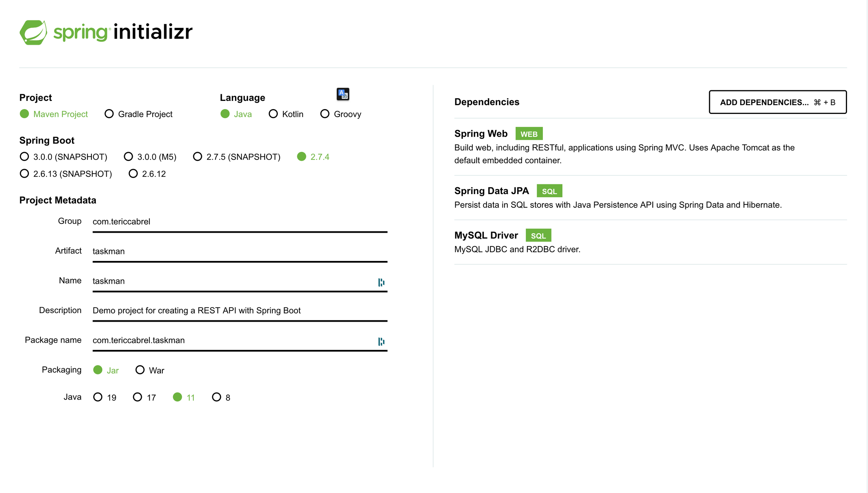Click the WEB tag badge beside Spring Web
Viewport: 868px width, 493px height.
pos(529,134)
